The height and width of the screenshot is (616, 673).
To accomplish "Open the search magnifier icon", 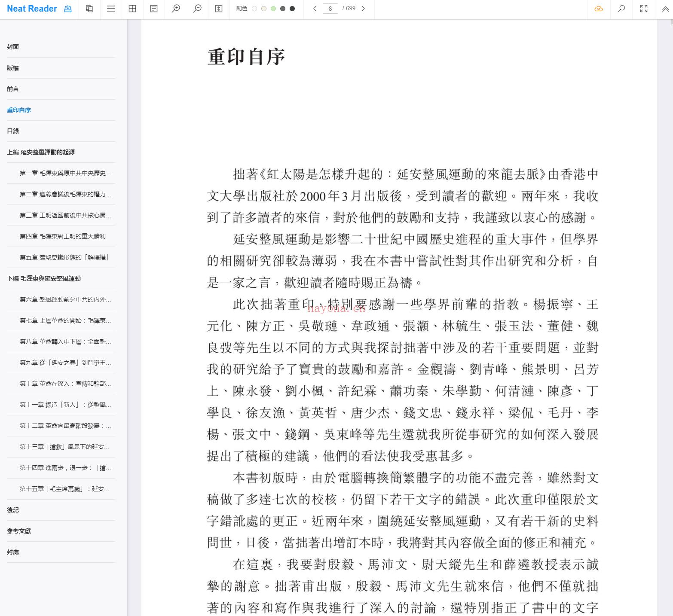I will (x=621, y=9).
